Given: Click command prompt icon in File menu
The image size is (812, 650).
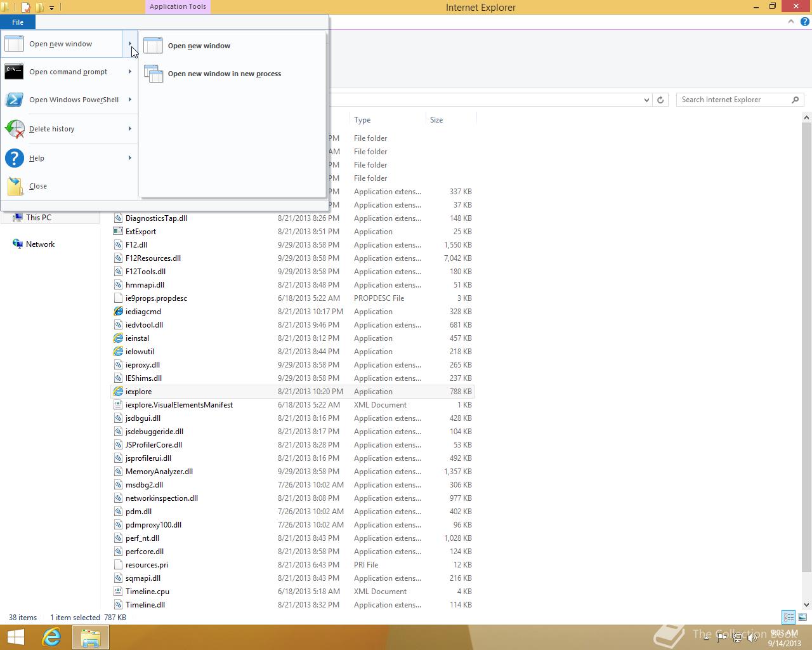Looking at the screenshot, I should tap(14, 72).
